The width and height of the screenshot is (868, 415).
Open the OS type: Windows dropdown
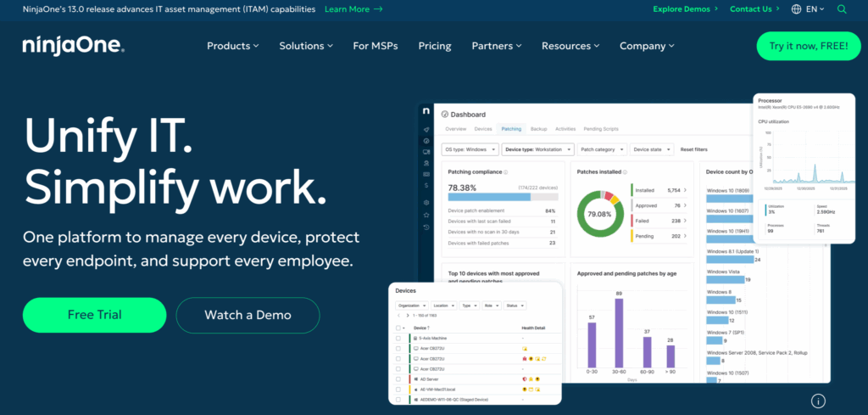pos(470,149)
